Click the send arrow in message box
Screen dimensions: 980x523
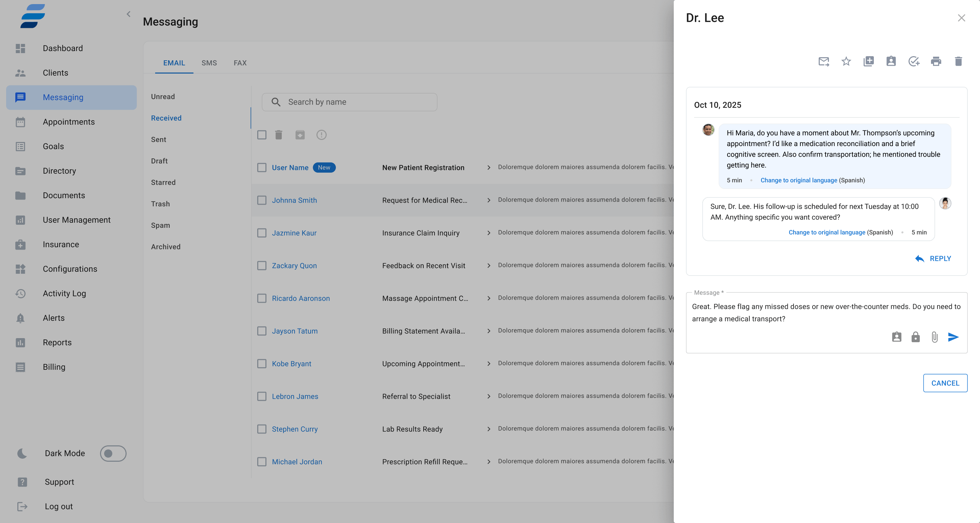(953, 337)
